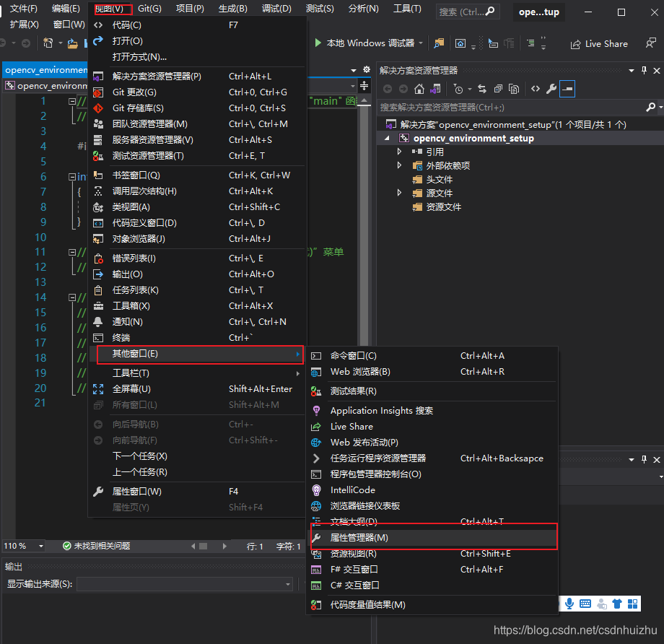The width and height of the screenshot is (664, 644).
Task: Choose 属性窗口(W) menu entry
Action: (197, 492)
